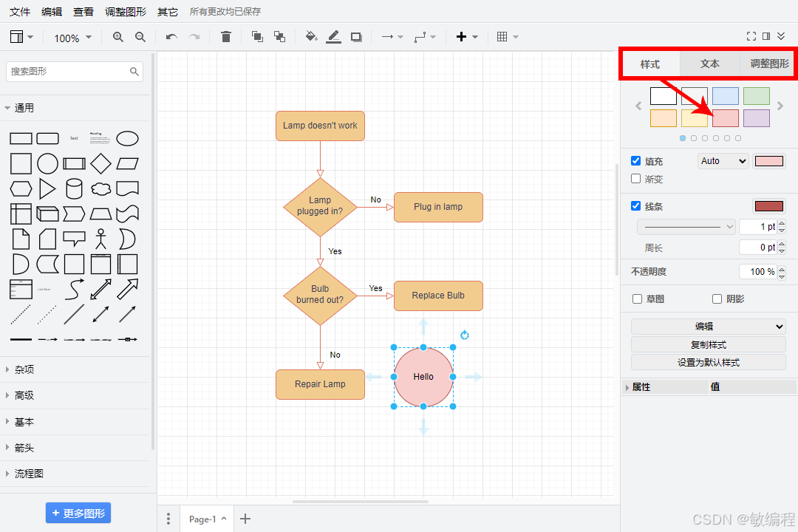Click the bring to front icon
798x532 pixels.
click(x=258, y=37)
